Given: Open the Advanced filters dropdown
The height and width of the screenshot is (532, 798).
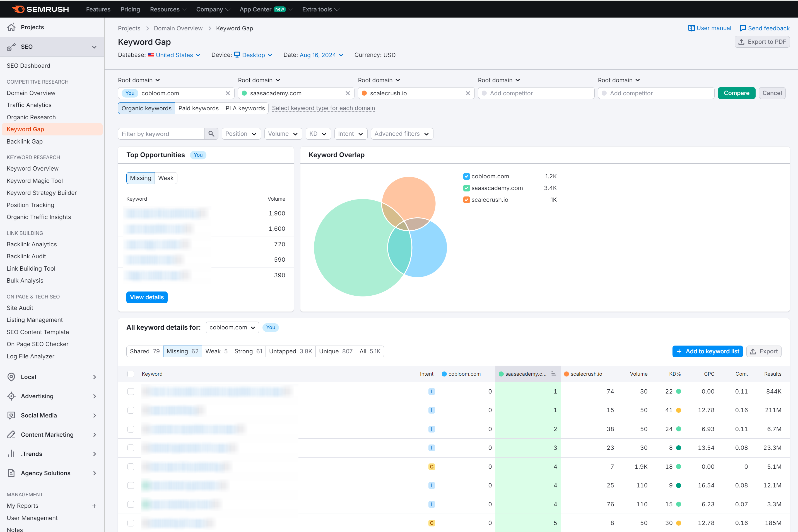Looking at the screenshot, I should click(x=402, y=134).
